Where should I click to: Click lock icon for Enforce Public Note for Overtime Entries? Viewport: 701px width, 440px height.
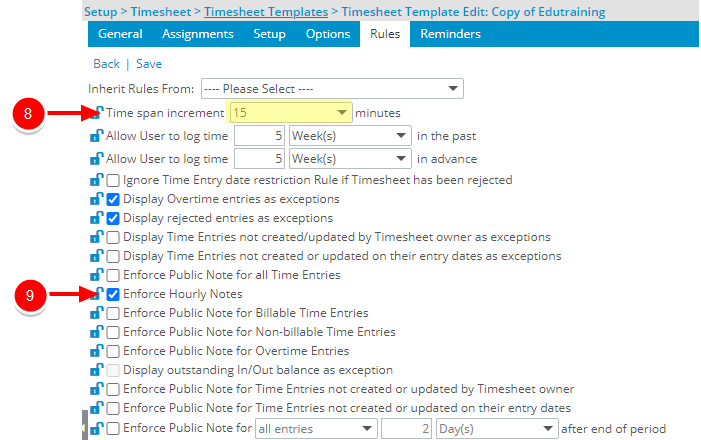[x=97, y=351]
